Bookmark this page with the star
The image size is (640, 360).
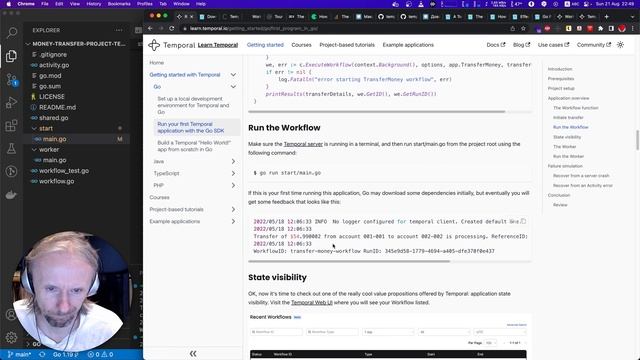pyautogui.click(x=523, y=29)
